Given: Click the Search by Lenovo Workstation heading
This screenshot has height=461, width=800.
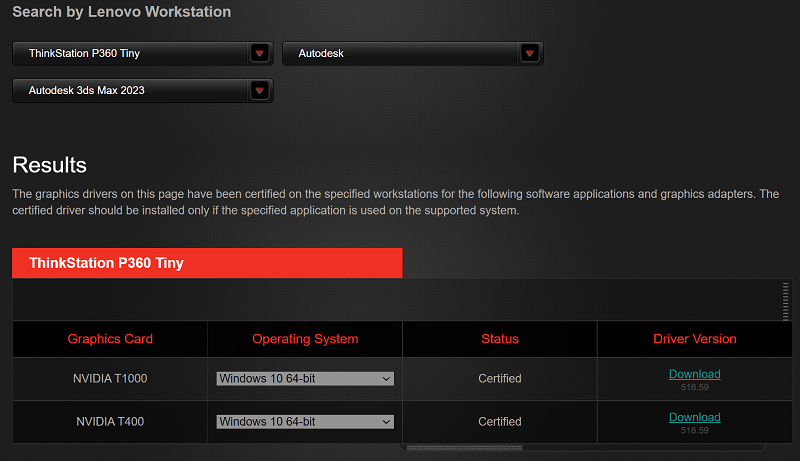Looking at the screenshot, I should 121,12.
